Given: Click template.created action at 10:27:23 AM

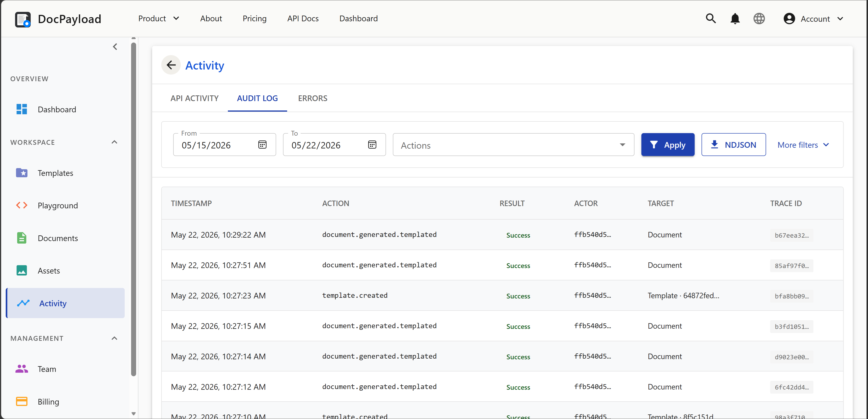Looking at the screenshot, I should click(x=354, y=295).
